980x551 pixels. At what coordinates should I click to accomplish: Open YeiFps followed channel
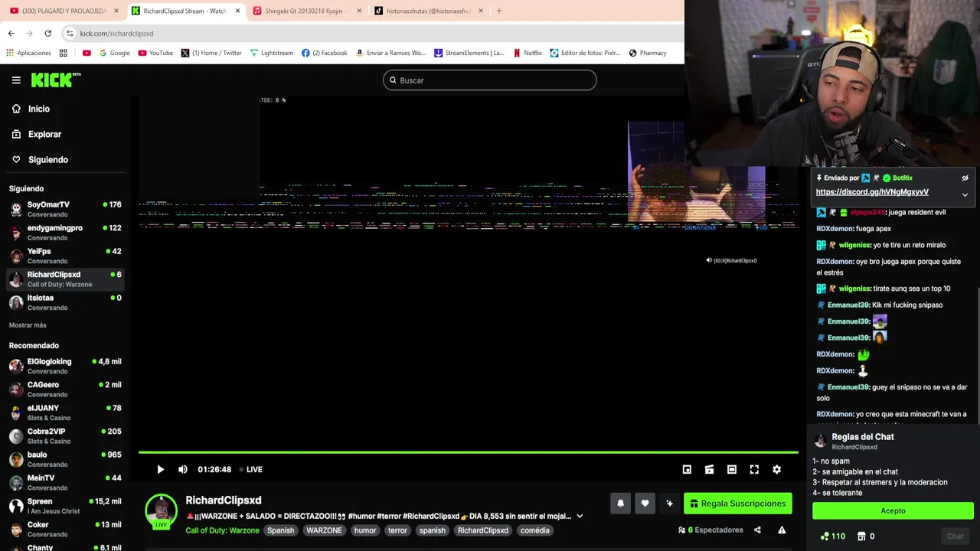click(x=65, y=256)
